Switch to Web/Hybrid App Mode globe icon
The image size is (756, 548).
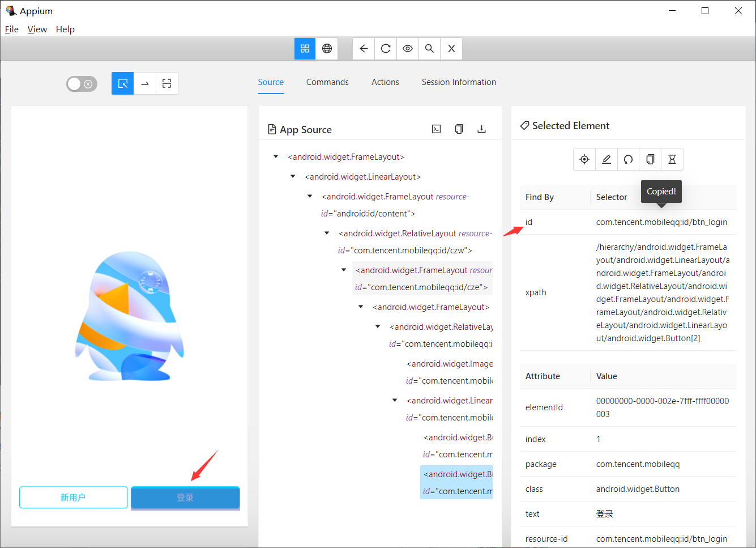click(327, 49)
